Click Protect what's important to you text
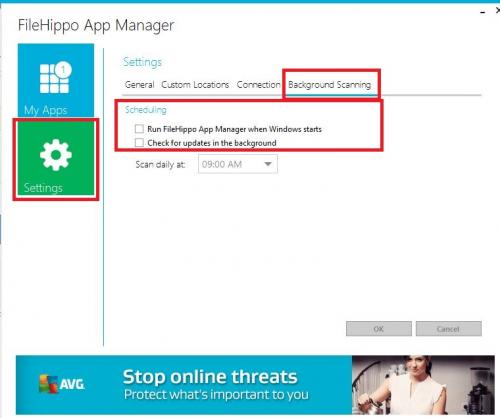This screenshot has height=418, width=500. tap(216, 395)
